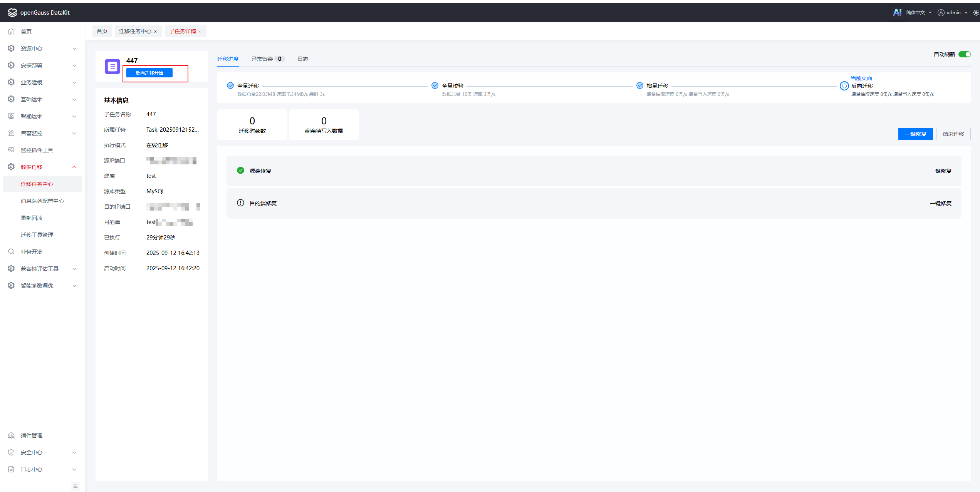980x492 pixels.
Task: Close the 迁移任务中心 tab with its x
Action: tap(155, 32)
